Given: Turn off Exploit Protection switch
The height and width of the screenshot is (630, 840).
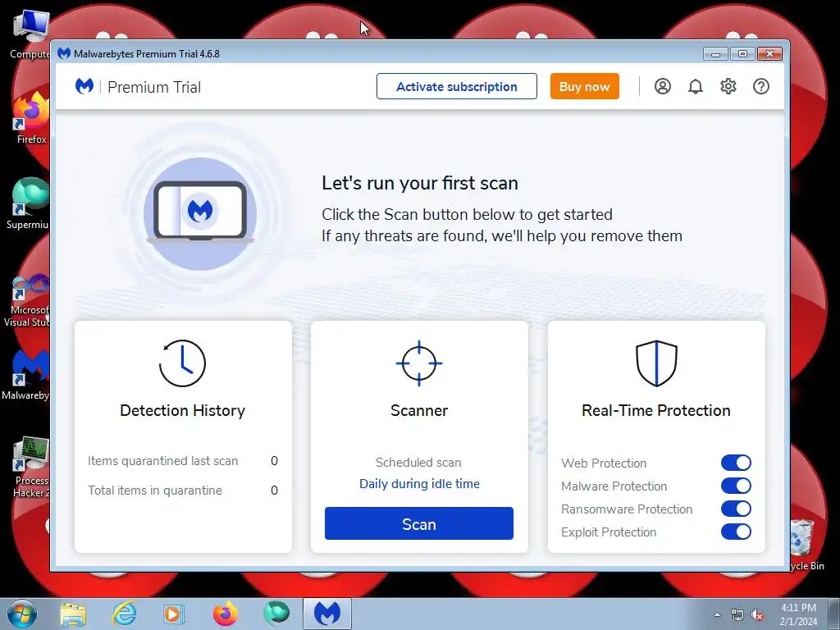Looking at the screenshot, I should pos(736,532).
